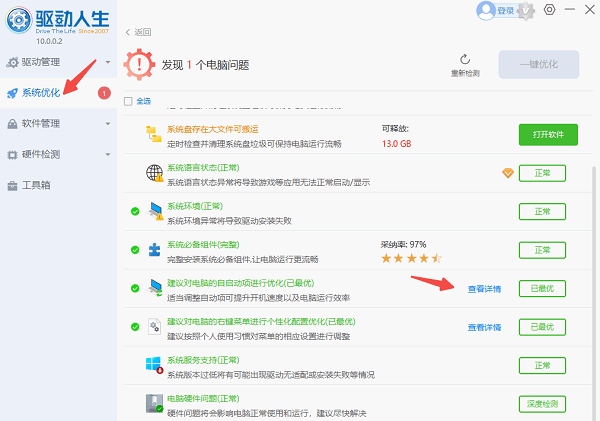This screenshot has width=600, height=421.
Task: Click the 一键优化 button
Action: tap(539, 64)
